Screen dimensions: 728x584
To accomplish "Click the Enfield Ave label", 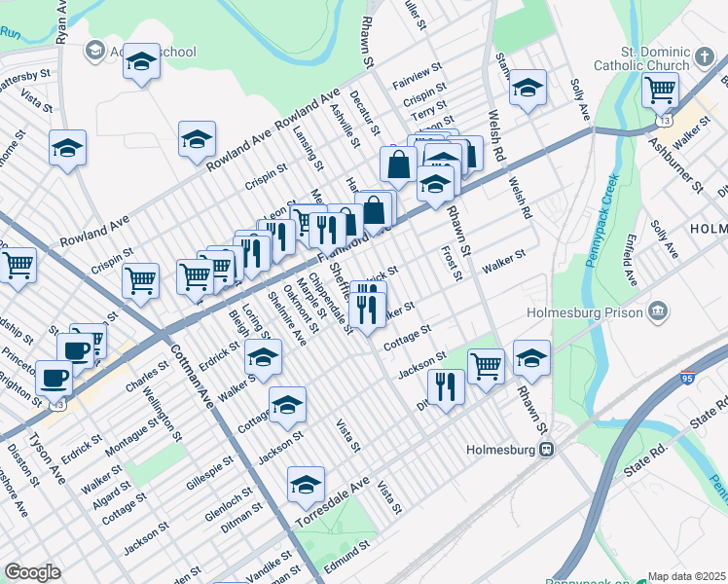I will click(631, 260).
